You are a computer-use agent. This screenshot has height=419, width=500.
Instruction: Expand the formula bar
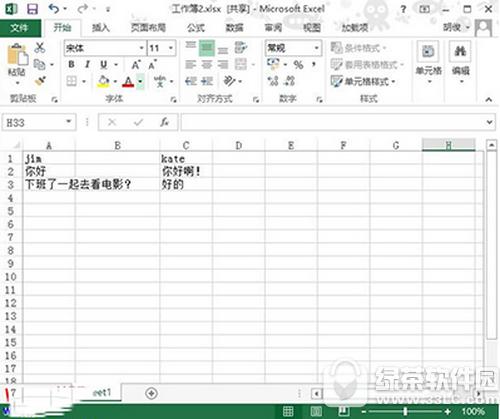click(489, 122)
